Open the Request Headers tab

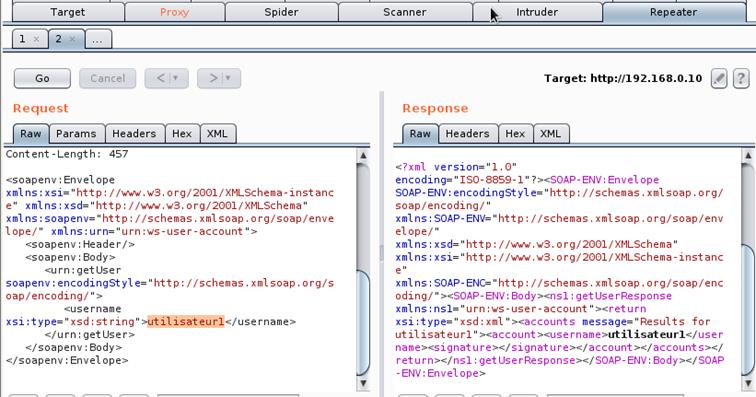tap(135, 134)
